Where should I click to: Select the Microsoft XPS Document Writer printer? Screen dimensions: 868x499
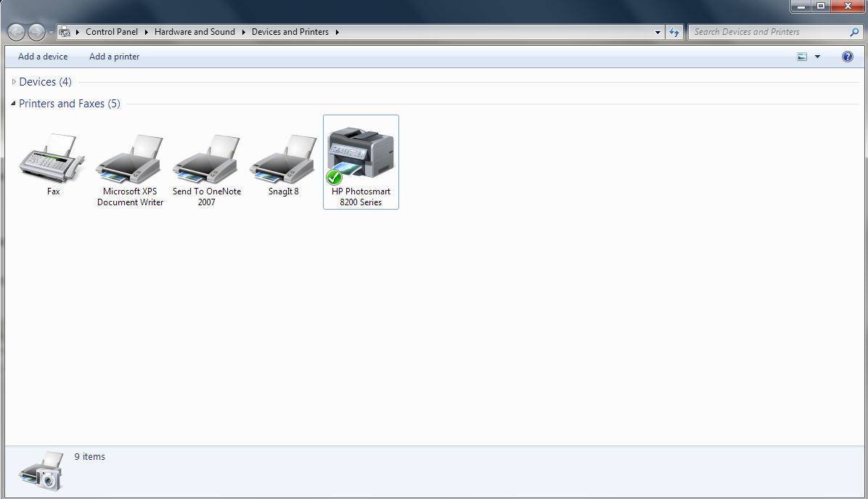coord(128,158)
